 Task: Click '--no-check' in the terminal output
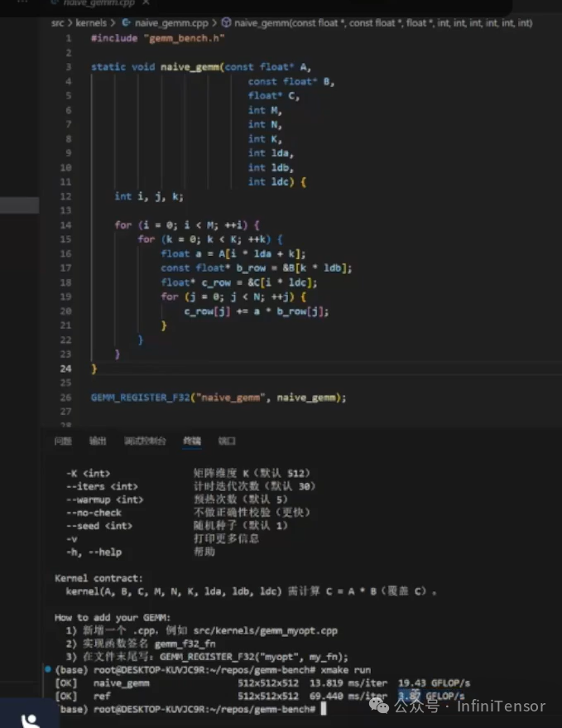click(94, 513)
